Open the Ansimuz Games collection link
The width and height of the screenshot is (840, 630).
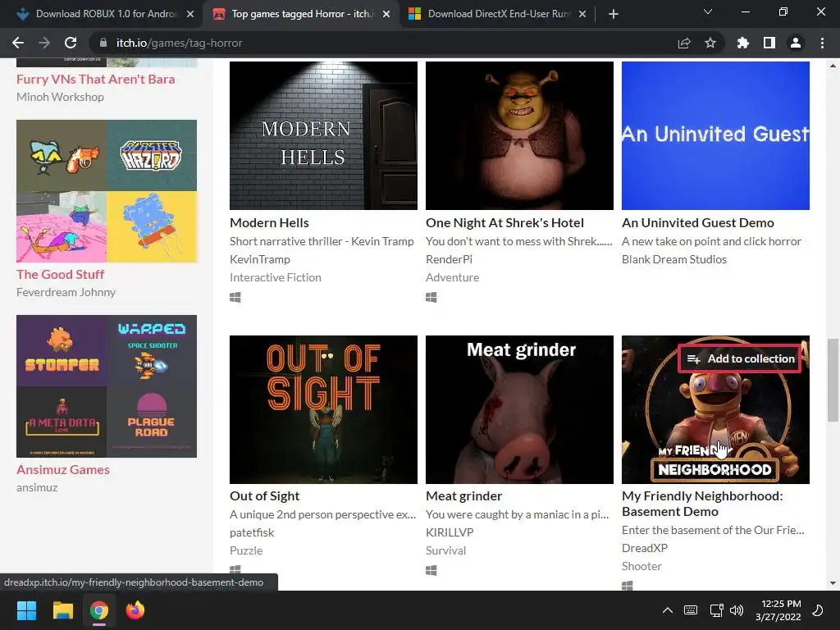tap(63, 470)
